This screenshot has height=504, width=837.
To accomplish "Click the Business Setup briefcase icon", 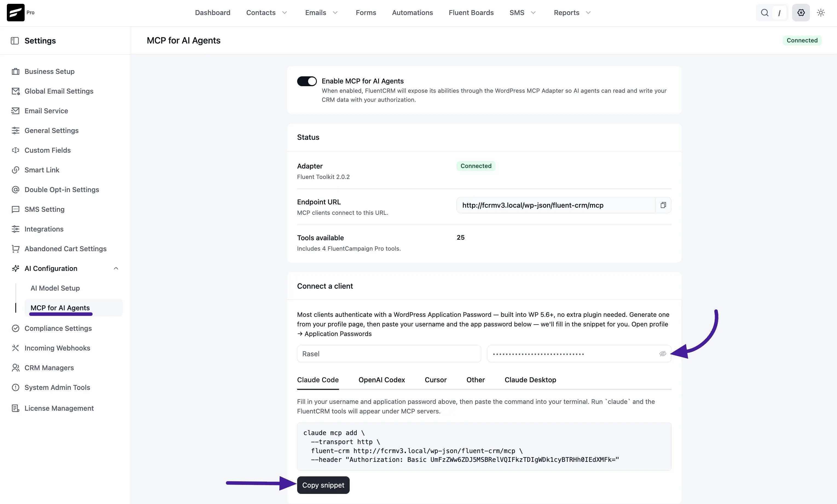I will [x=16, y=71].
